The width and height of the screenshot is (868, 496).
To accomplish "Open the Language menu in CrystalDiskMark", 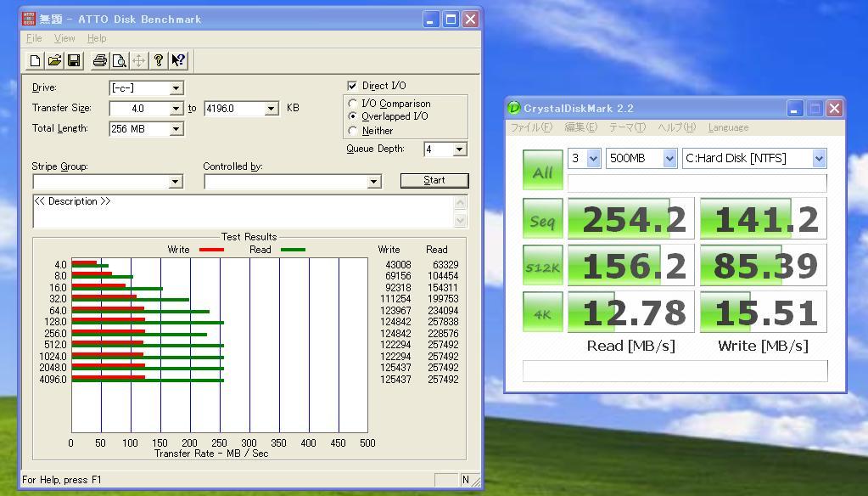I will coord(728,127).
